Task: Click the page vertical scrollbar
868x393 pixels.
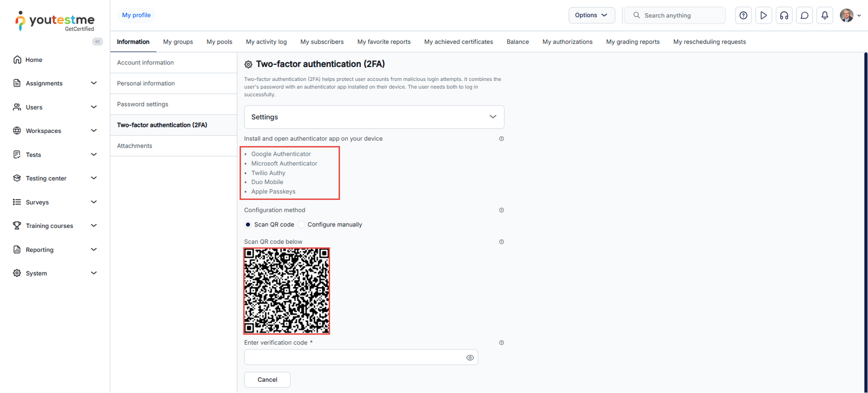Action: (x=865, y=217)
